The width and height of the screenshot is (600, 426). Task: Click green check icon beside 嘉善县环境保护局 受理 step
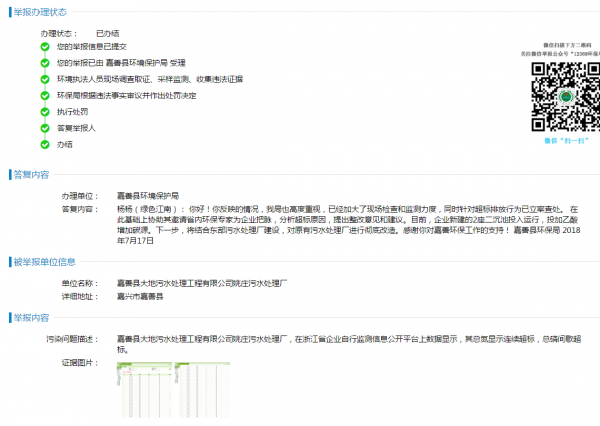(x=45, y=63)
